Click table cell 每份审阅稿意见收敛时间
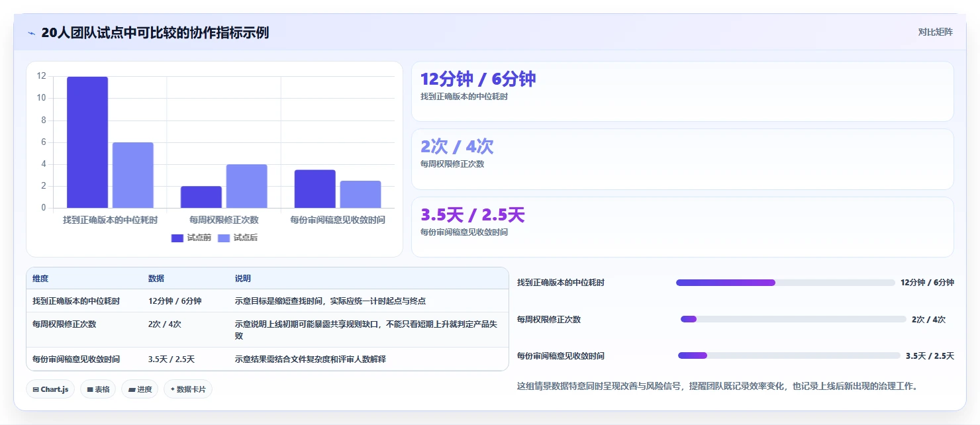The height and width of the screenshot is (425, 980). [76, 359]
